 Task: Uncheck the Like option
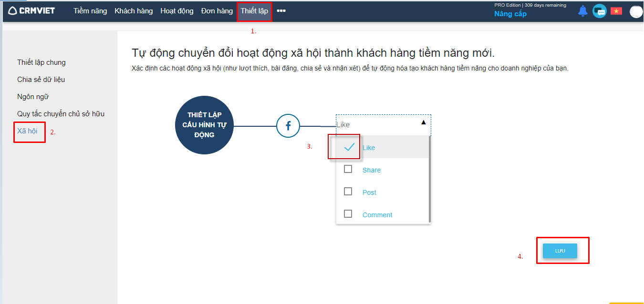click(349, 147)
